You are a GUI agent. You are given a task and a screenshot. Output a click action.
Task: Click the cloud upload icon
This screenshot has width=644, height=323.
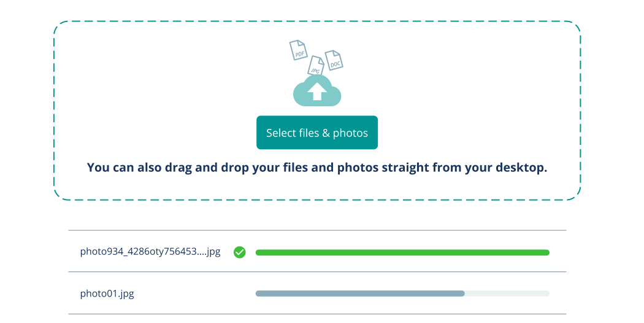(316, 90)
